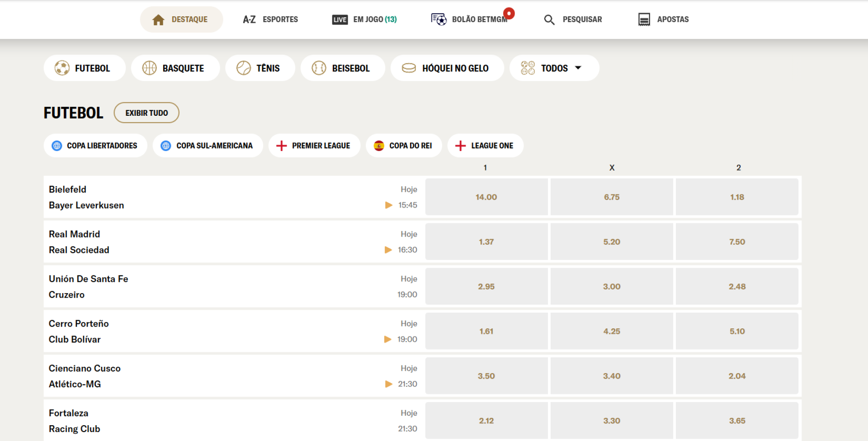Open the LIVE Em Jogo section
The width and height of the screenshot is (868, 441).
364,19
